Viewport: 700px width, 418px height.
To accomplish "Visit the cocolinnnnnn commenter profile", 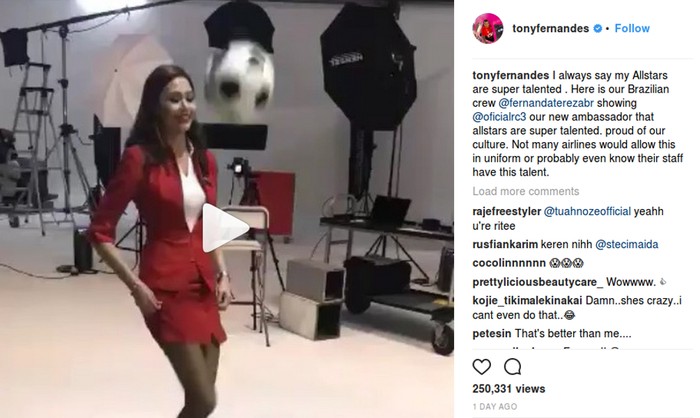I will (x=508, y=263).
